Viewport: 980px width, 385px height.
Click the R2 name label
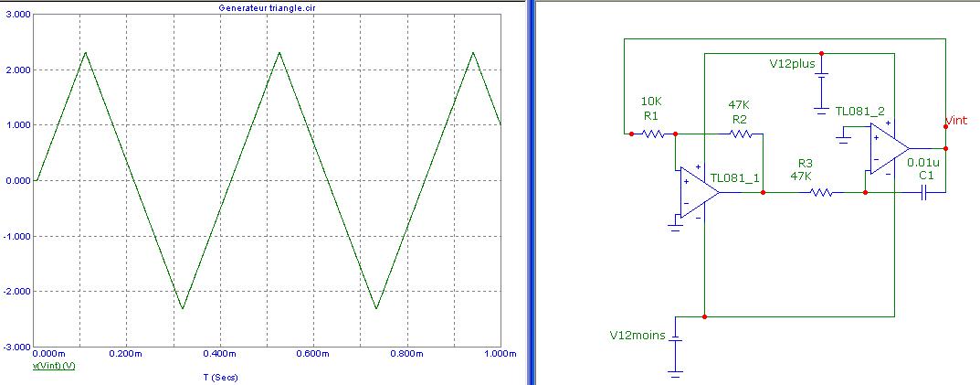[x=740, y=119]
